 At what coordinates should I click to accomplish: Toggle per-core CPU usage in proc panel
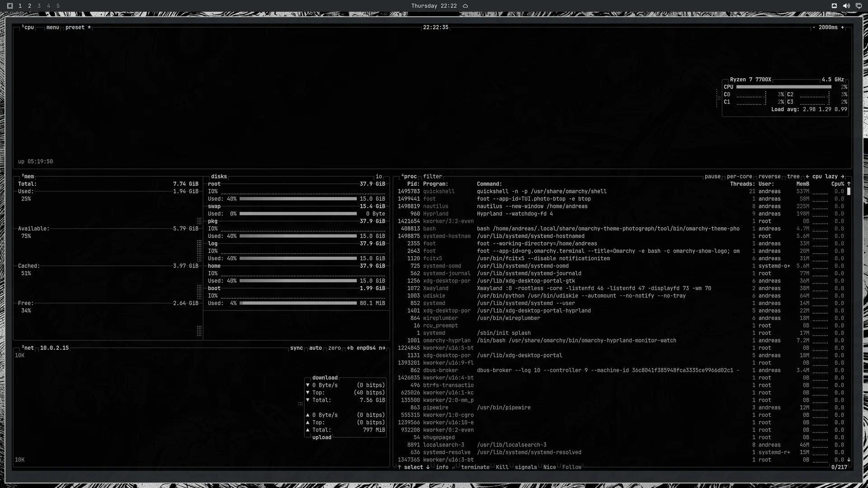click(740, 177)
